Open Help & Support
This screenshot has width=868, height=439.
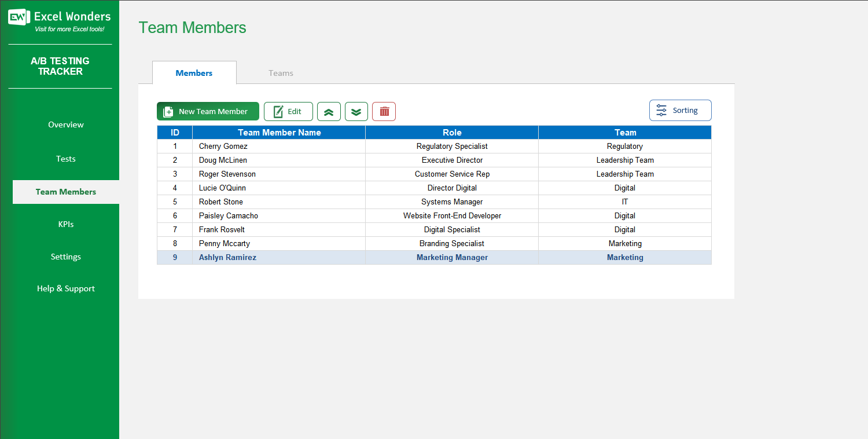point(65,288)
